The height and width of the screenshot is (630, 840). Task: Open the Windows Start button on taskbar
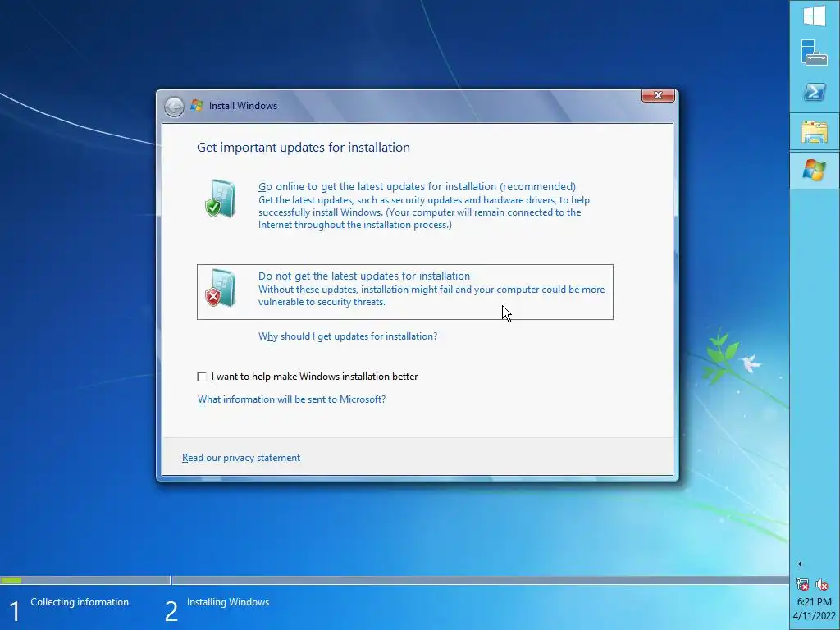pyautogui.click(x=815, y=16)
